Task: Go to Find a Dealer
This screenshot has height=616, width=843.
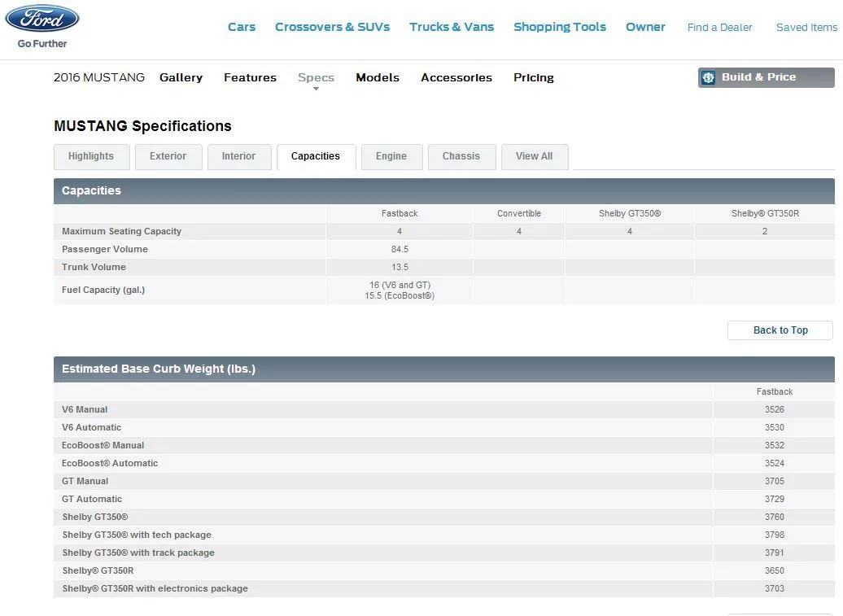Action: pyautogui.click(x=719, y=28)
